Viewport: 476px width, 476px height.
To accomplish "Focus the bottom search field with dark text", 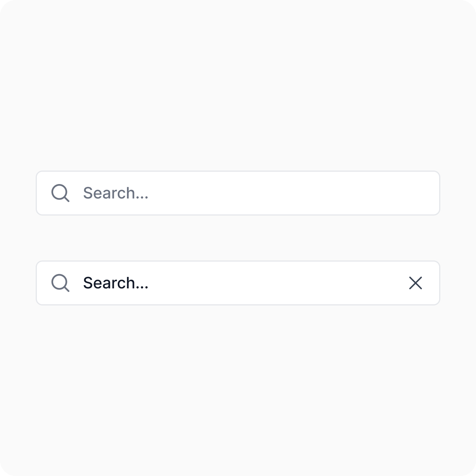I will click(238, 283).
